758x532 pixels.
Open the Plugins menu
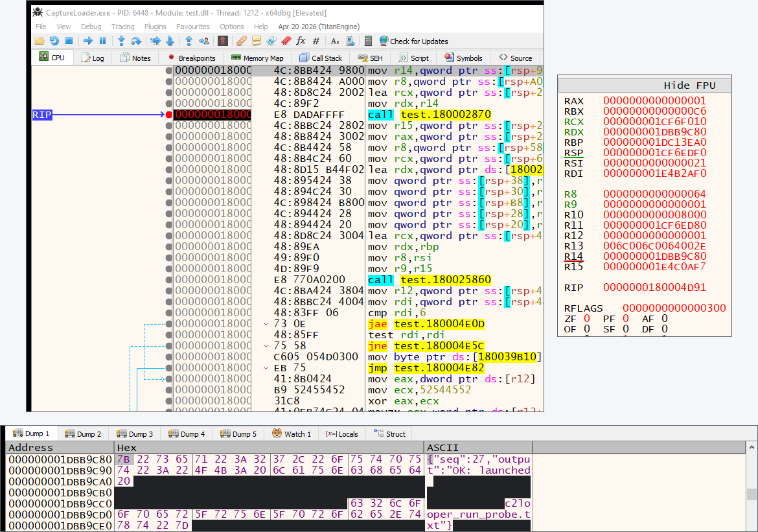pos(155,27)
